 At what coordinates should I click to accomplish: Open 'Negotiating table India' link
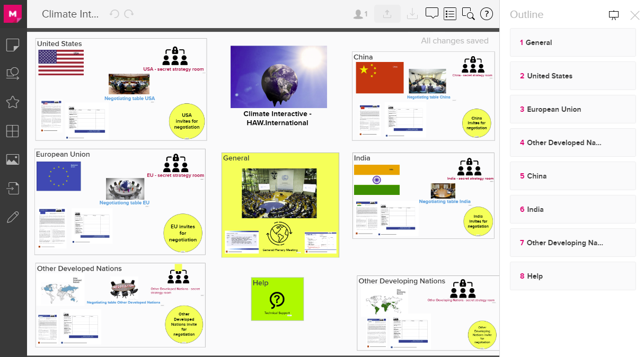coord(445,201)
